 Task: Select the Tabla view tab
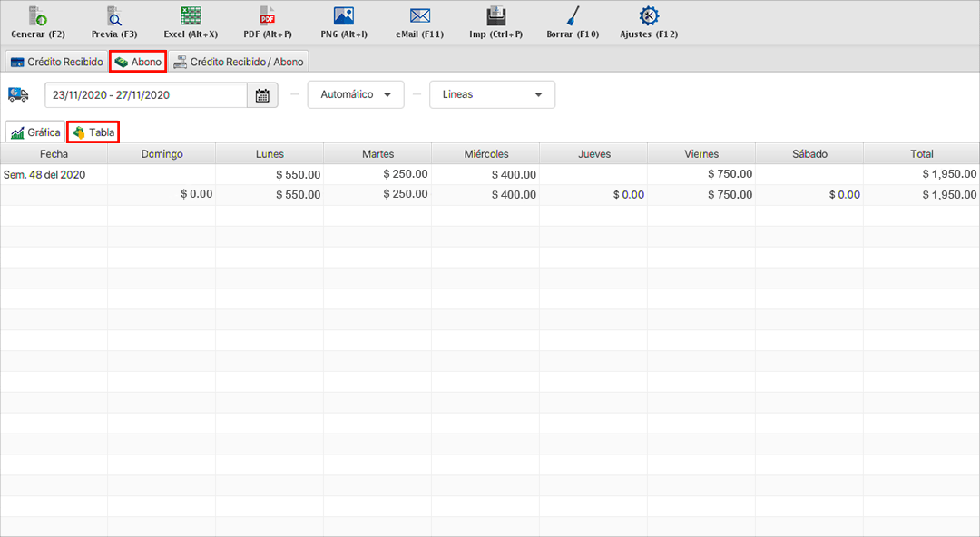pos(93,132)
